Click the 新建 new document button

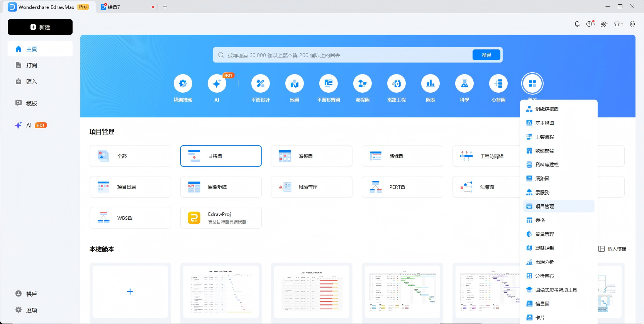[40, 27]
